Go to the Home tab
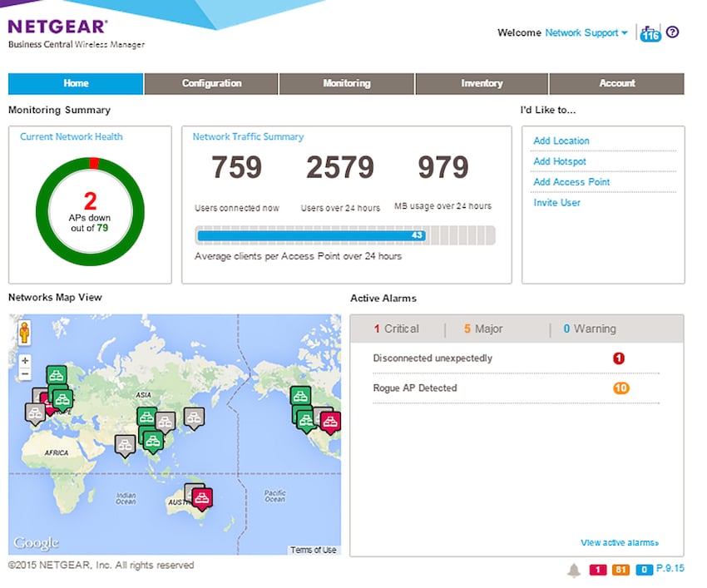Image resolution: width=707 pixels, height=588 pixels. 76,83
